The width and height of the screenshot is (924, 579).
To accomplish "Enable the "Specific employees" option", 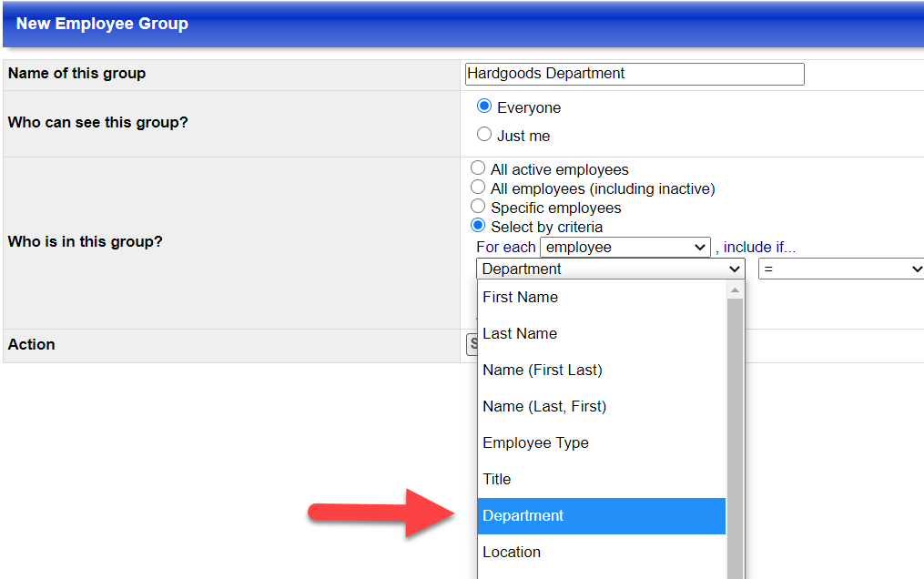I will point(478,206).
